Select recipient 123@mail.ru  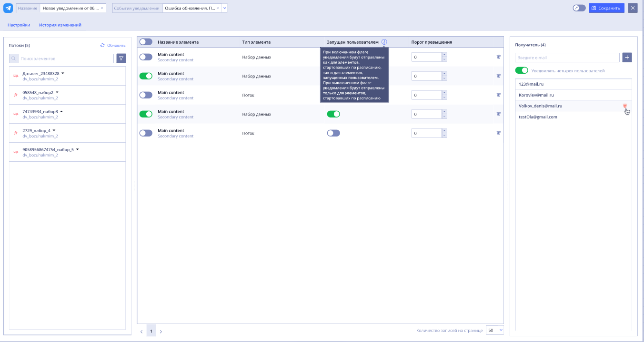(573, 84)
